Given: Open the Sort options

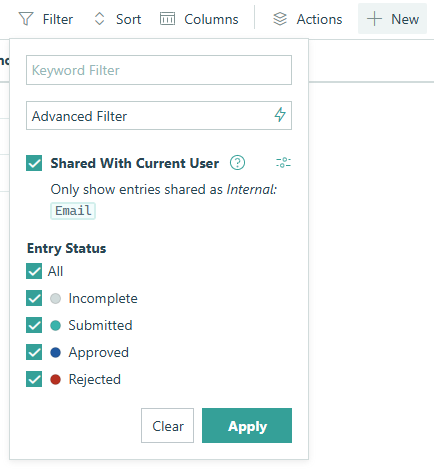Looking at the screenshot, I should (x=118, y=19).
